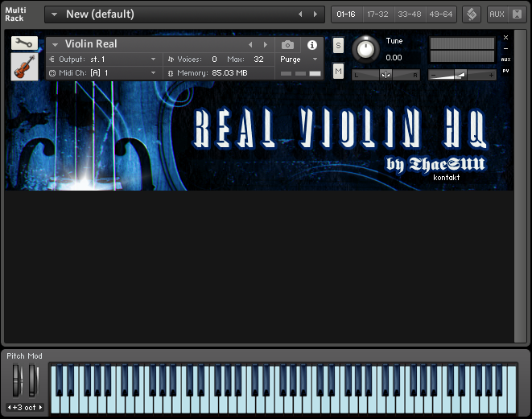Click the Pitch wheel
Viewport: 532px width, 419px height.
(x=16, y=380)
